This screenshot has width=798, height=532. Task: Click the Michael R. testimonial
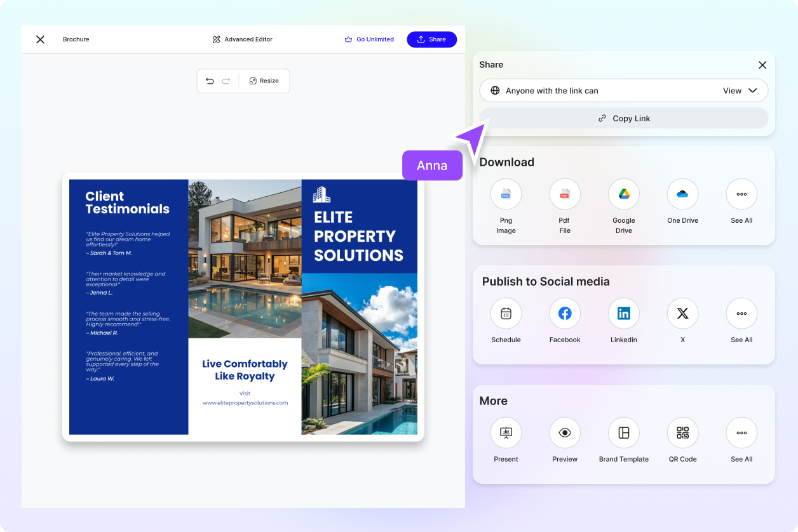pos(128,323)
